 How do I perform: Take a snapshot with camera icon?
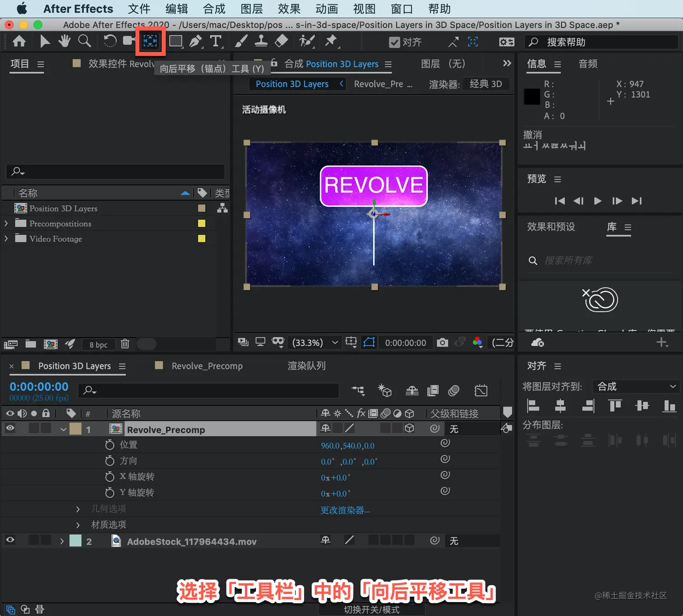pyautogui.click(x=442, y=343)
